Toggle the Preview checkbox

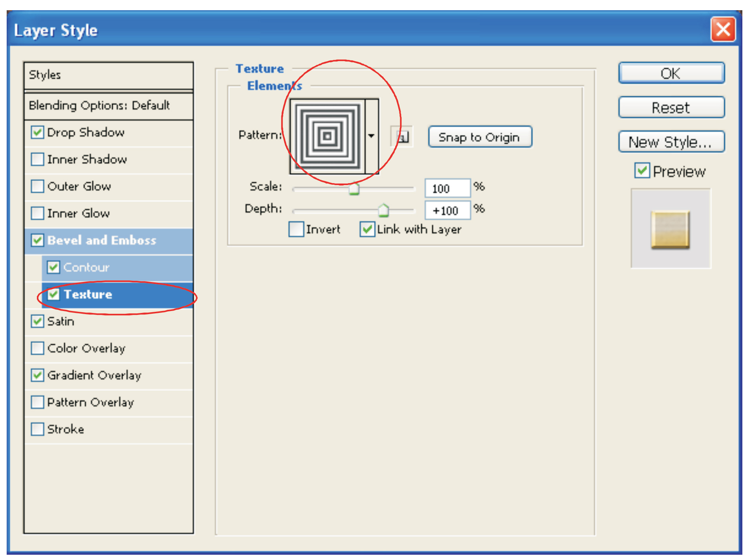642,171
